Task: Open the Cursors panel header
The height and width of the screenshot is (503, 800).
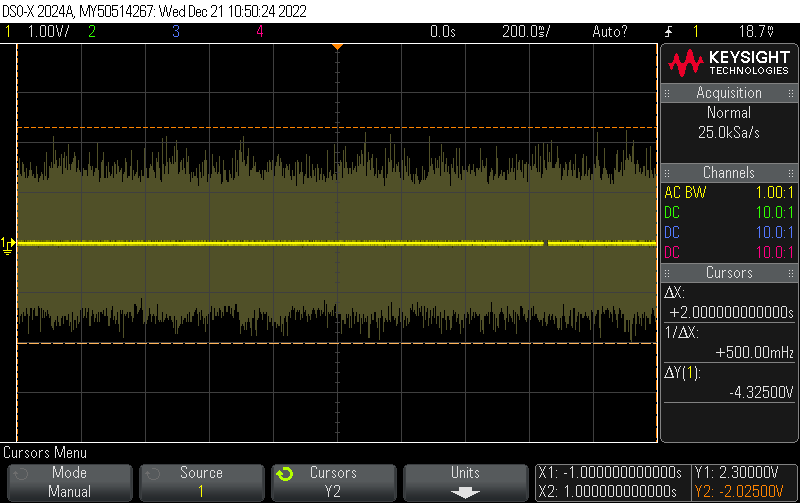Action: pyautogui.click(x=729, y=273)
